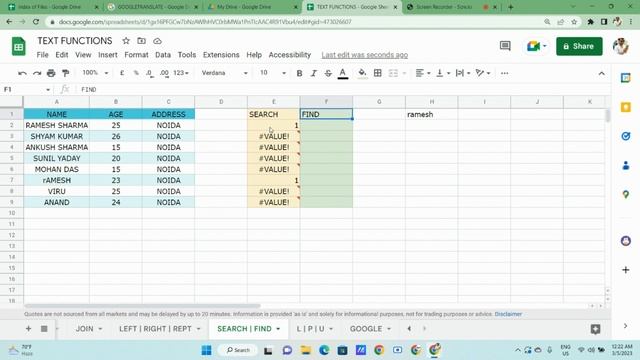Click the Move to folder icon
Viewport: 640px width, 360px height.
point(142,41)
